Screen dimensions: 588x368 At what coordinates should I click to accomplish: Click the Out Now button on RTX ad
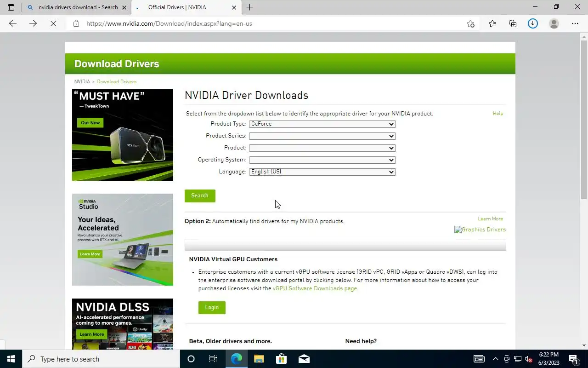90,123
